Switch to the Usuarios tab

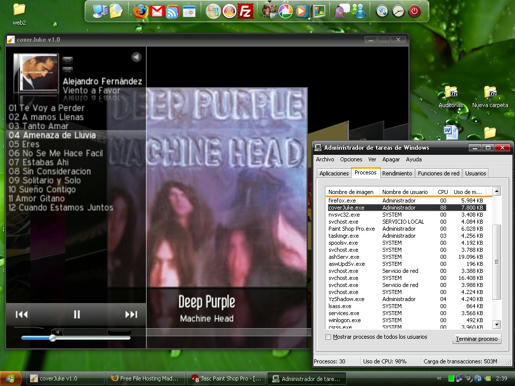coord(475,173)
